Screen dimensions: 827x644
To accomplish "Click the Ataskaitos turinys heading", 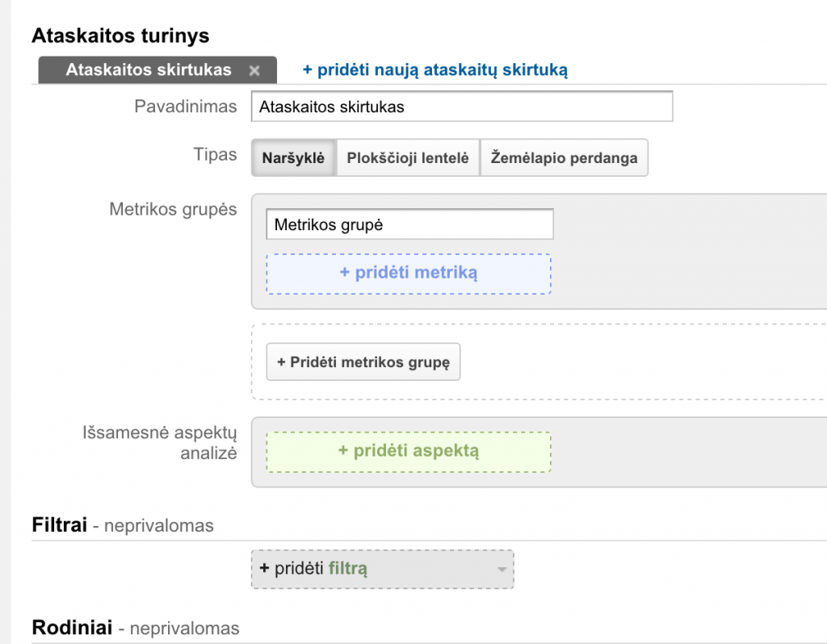I will [x=120, y=36].
